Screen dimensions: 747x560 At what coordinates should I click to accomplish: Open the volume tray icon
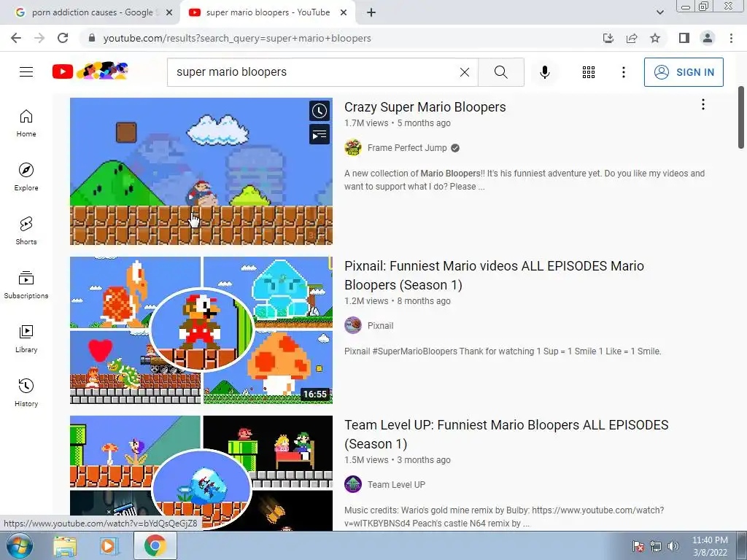pyautogui.click(x=673, y=546)
